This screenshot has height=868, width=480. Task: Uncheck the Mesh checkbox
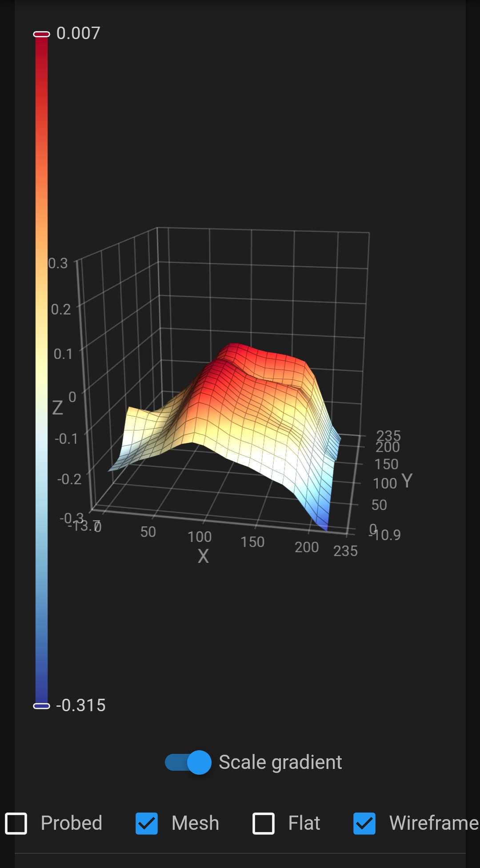coord(147,823)
